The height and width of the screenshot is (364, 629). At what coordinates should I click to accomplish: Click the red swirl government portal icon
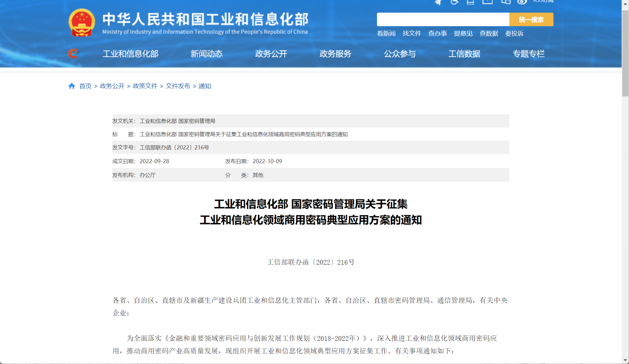pyautogui.click(x=73, y=53)
